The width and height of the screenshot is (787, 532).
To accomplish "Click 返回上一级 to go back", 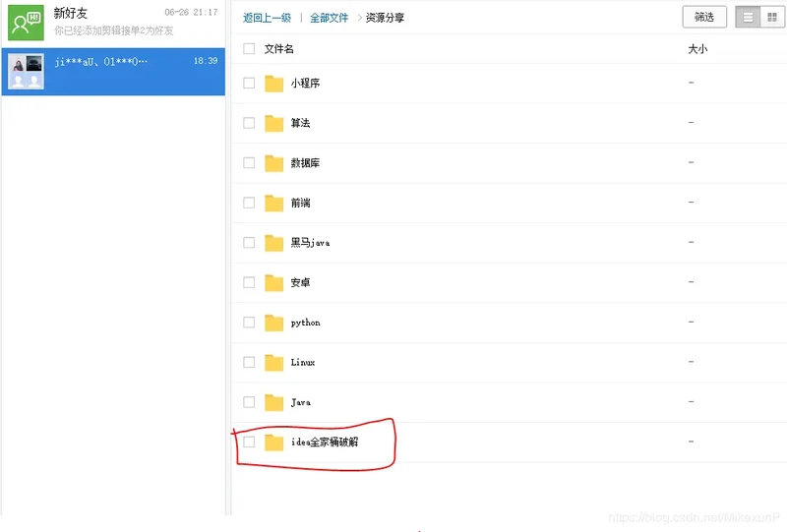I will point(267,18).
